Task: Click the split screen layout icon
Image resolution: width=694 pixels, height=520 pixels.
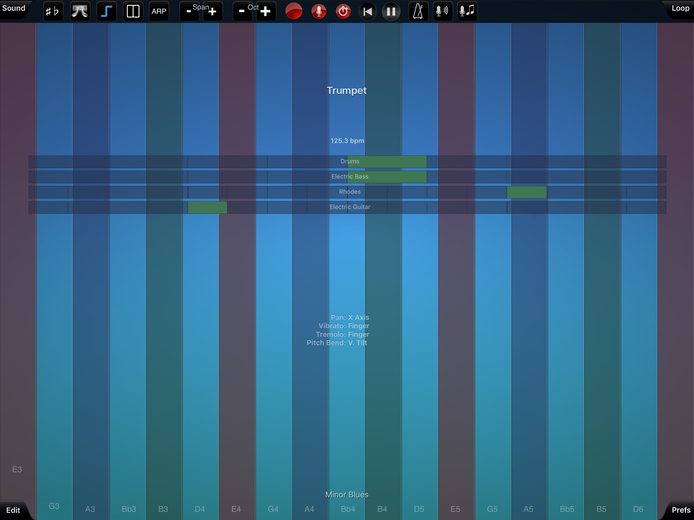Action: point(133,12)
